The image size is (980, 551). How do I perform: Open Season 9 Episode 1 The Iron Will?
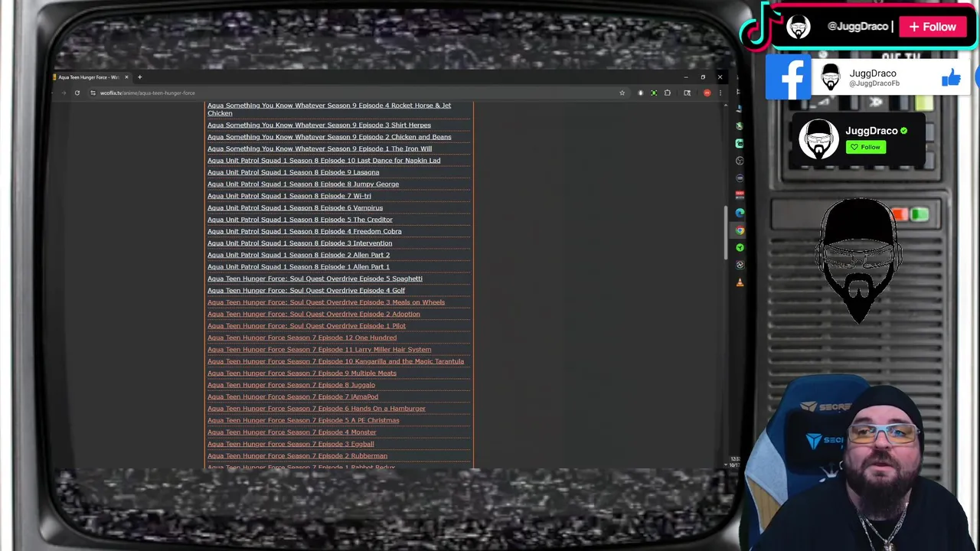[x=319, y=148]
